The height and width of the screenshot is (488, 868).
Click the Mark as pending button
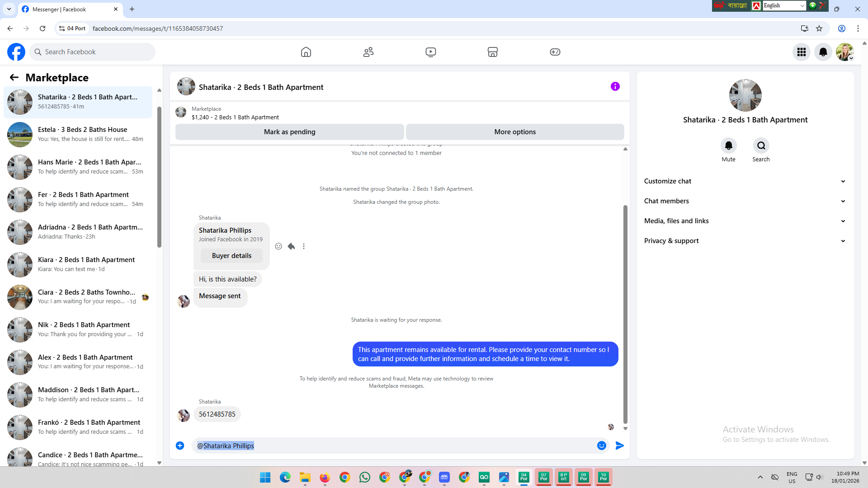[289, 132]
